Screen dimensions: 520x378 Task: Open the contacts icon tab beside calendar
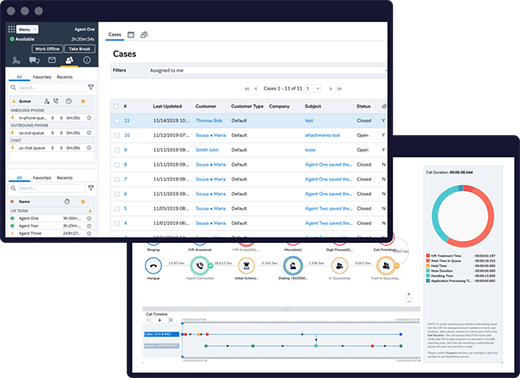[x=144, y=35]
